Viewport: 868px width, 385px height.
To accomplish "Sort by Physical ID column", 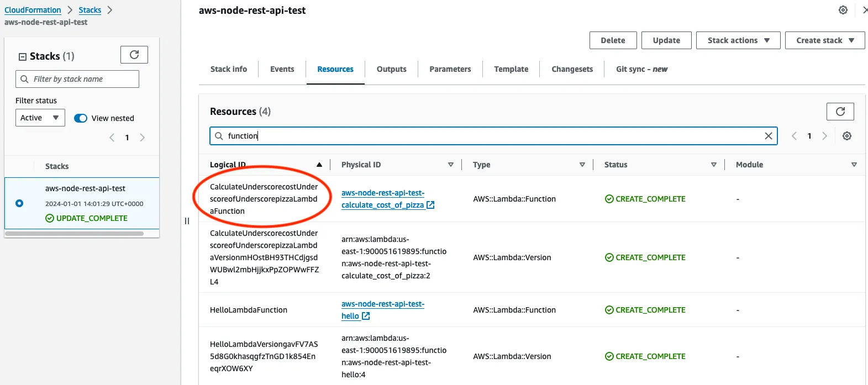I will [x=450, y=165].
